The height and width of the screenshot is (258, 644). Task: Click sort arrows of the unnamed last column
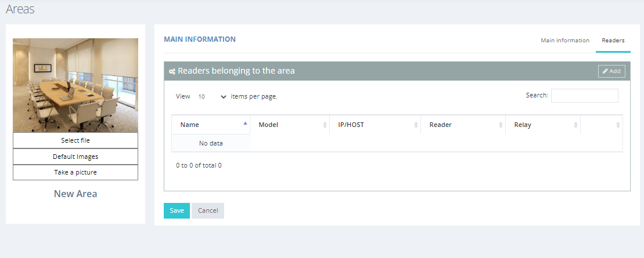click(618, 125)
